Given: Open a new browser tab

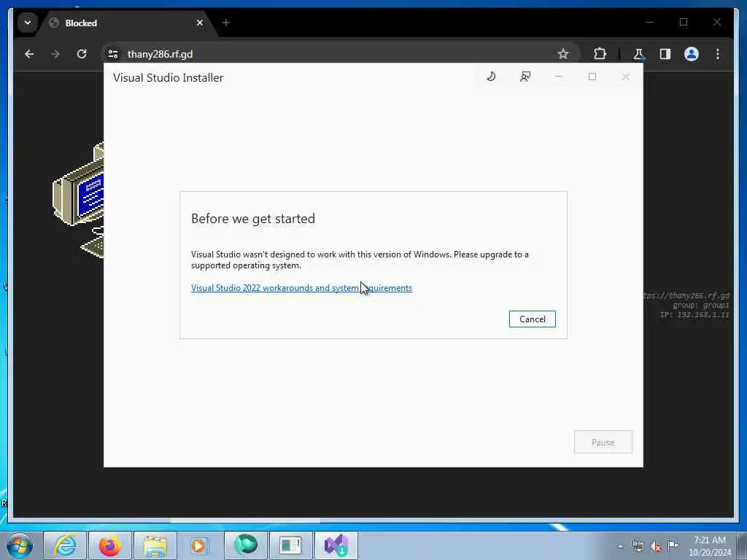Looking at the screenshot, I should (x=226, y=23).
